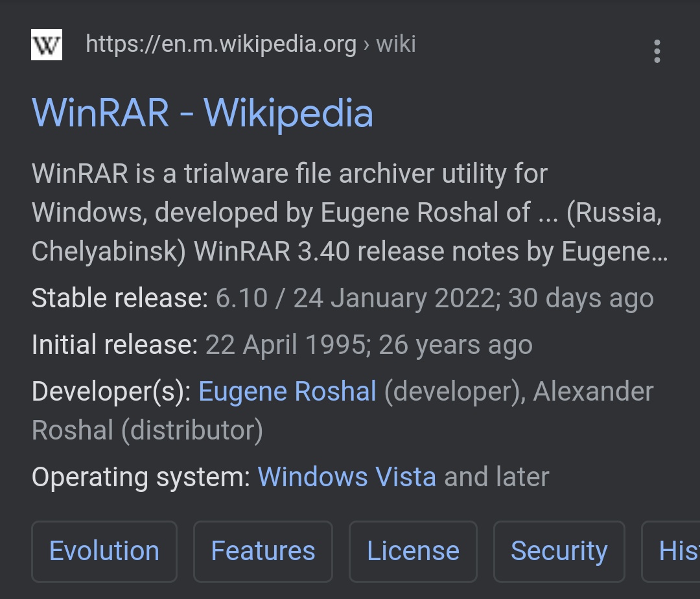Click the 'and later' text after Windows Vista
Viewport: 700px width, 599px height.
click(x=496, y=476)
